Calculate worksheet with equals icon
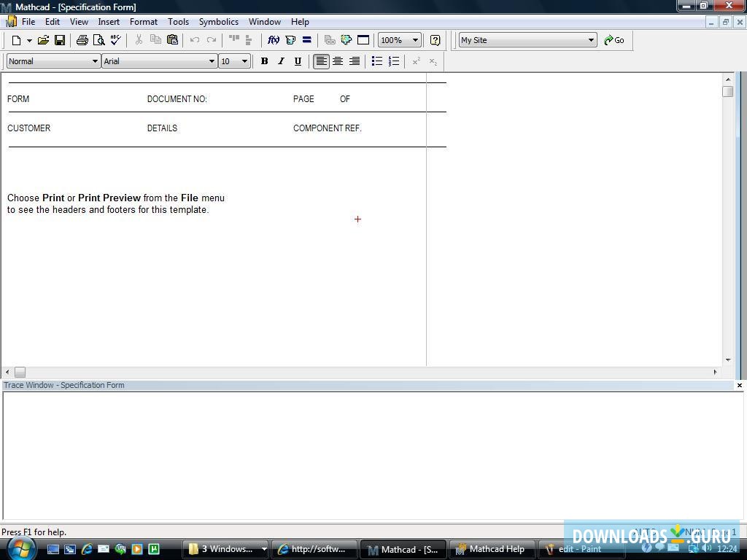 click(x=307, y=40)
